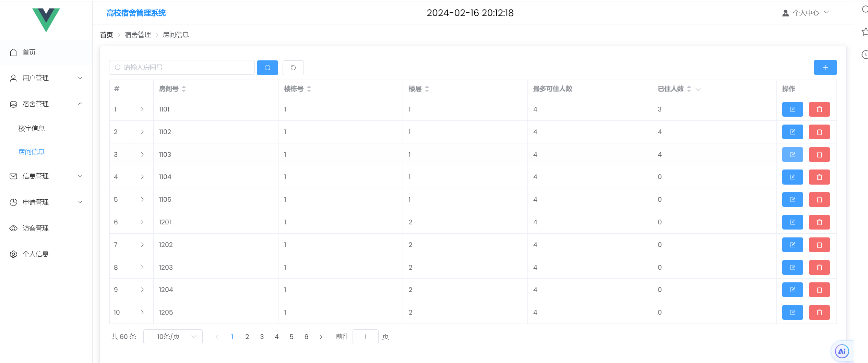Go to page 5 of results

(291, 337)
